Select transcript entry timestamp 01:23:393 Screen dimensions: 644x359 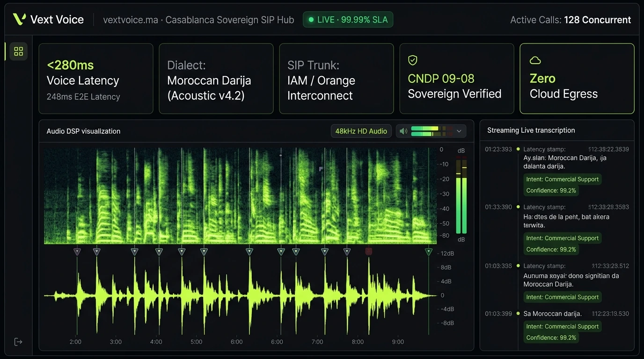pyautogui.click(x=498, y=149)
